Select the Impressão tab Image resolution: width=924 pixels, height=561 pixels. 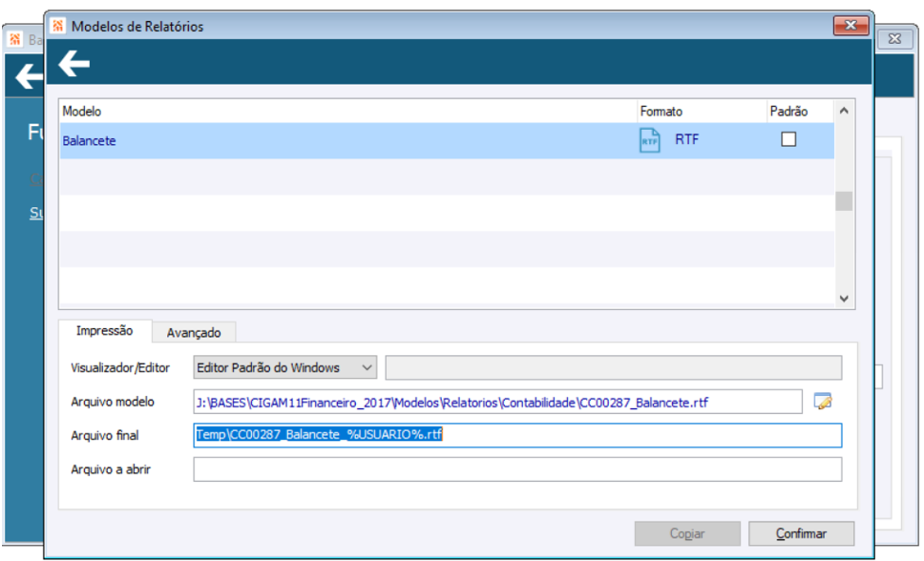coord(104,330)
